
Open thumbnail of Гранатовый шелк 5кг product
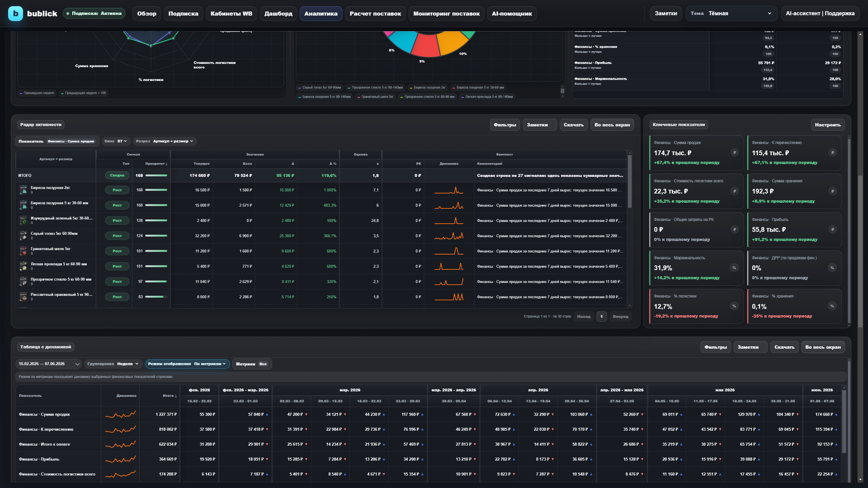click(x=23, y=251)
